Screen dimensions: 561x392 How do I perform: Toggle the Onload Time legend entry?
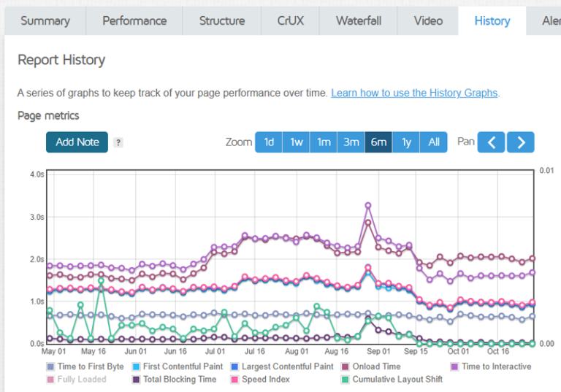click(x=371, y=366)
